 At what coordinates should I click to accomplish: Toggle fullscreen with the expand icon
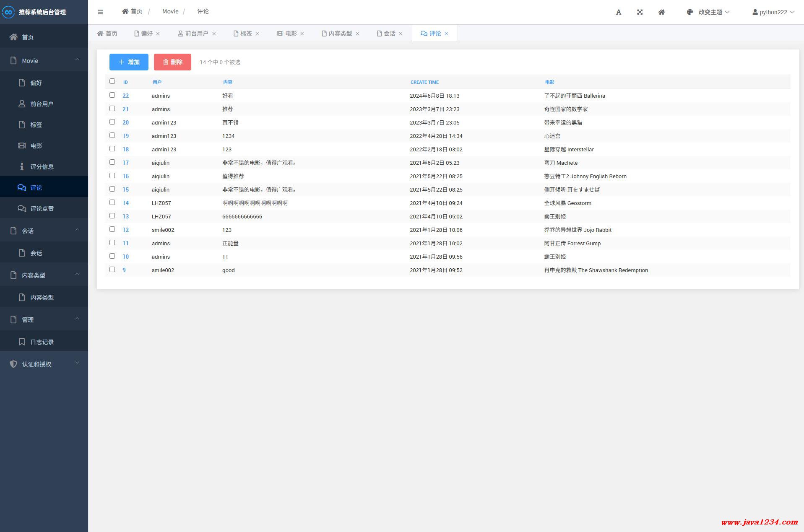640,12
